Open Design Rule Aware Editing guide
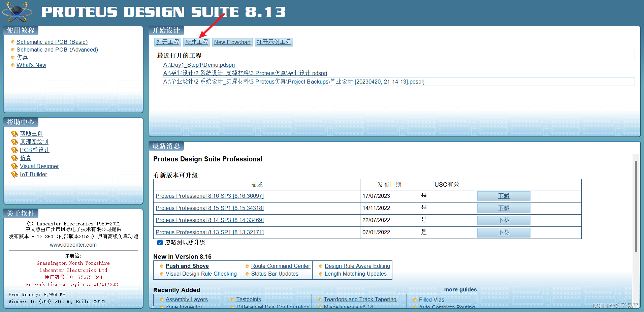 (x=357, y=266)
